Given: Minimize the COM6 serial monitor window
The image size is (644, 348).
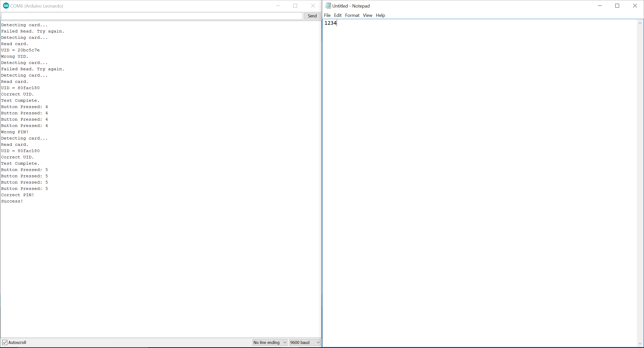Looking at the screenshot, I should (278, 6).
